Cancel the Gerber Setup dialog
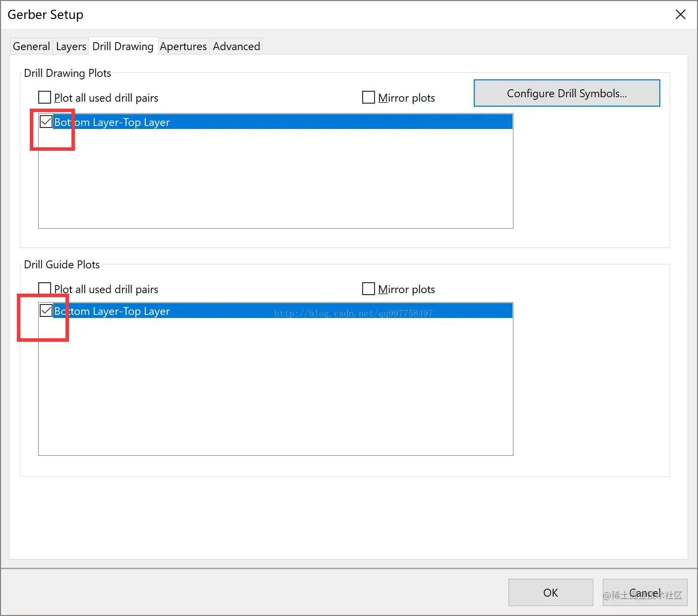 click(645, 593)
